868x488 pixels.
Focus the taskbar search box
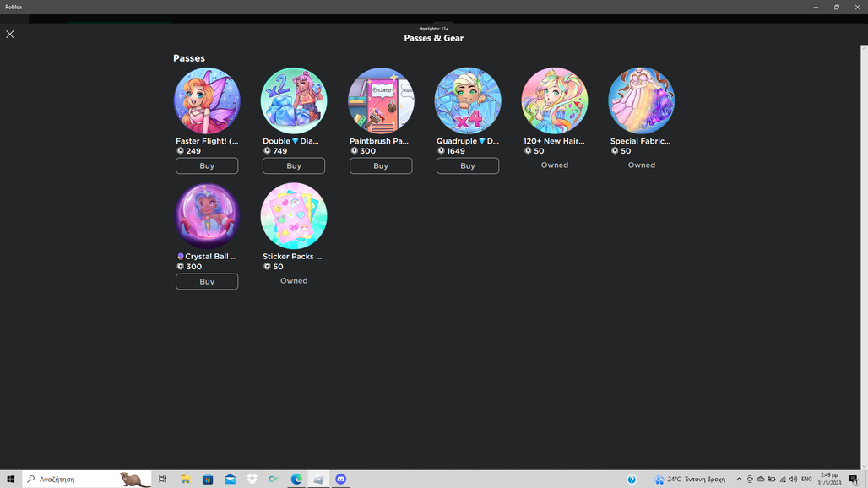coord(87,480)
